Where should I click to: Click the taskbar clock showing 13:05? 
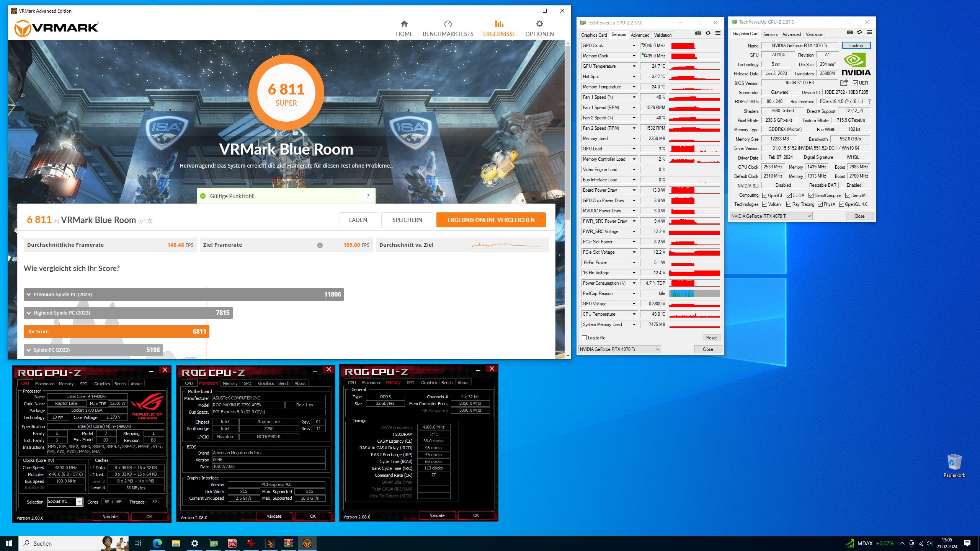(947, 543)
